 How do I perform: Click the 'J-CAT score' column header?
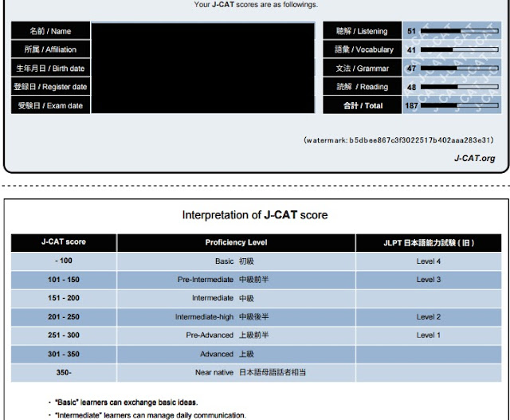pyautogui.click(x=64, y=242)
